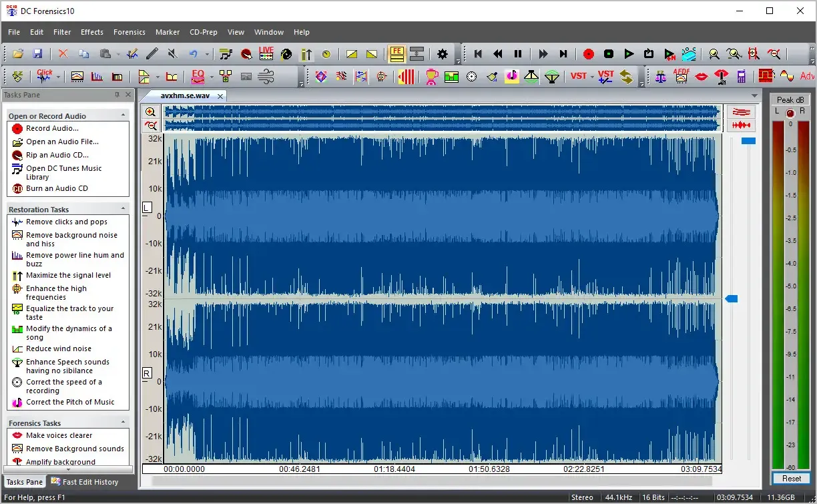Viewport: 817px width, 504px height.
Task: Start recording with the red record button
Action: click(588, 54)
